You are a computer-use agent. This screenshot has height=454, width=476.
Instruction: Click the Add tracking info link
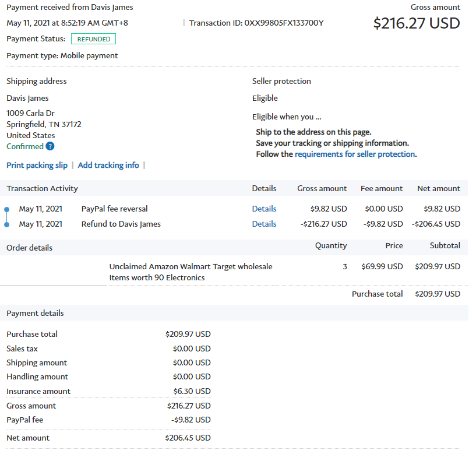click(x=108, y=165)
